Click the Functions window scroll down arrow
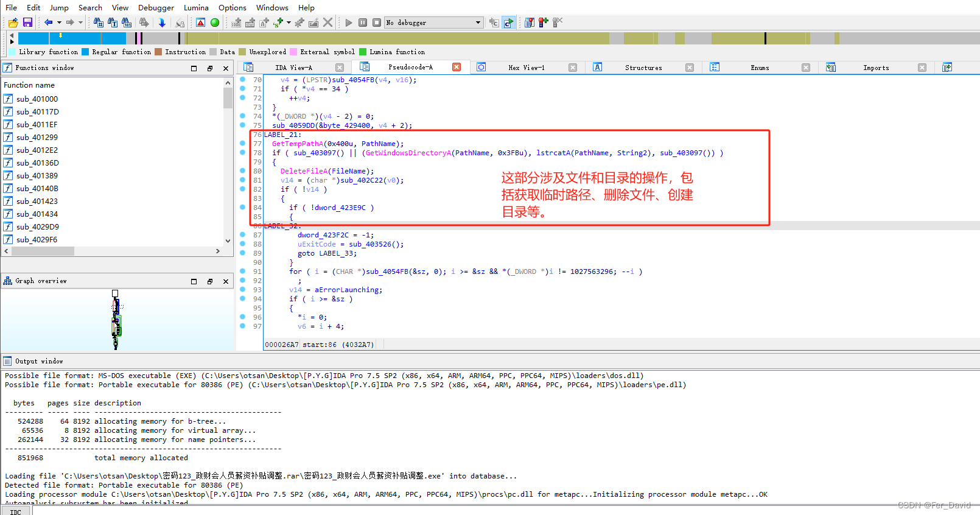This screenshot has width=980, height=515. point(228,241)
